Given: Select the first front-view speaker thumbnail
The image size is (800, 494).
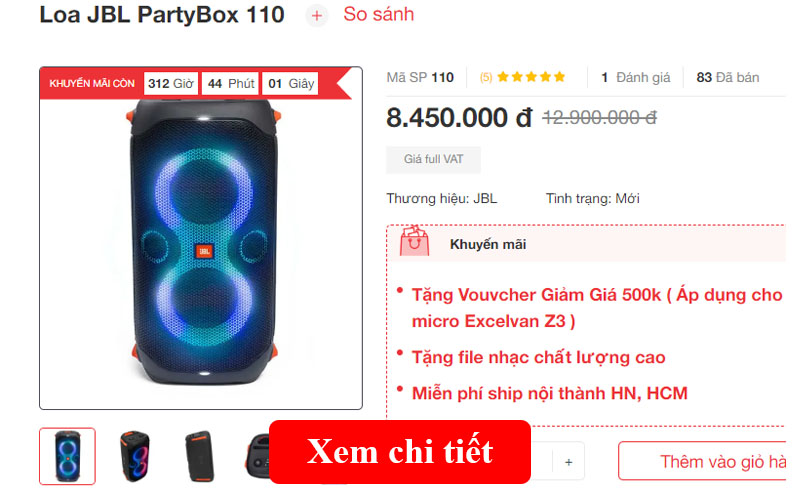Looking at the screenshot, I should pos(67,456).
